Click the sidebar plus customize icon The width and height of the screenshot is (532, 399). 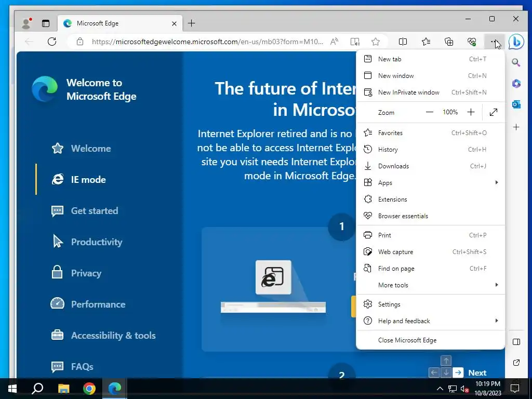[x=516, y=127]
